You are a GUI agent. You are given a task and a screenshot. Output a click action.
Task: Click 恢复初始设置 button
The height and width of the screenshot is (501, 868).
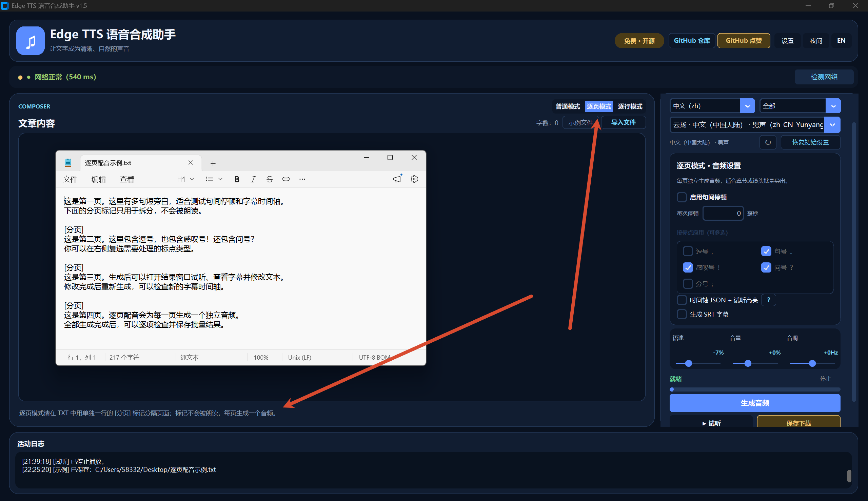(x=810, y=142)
